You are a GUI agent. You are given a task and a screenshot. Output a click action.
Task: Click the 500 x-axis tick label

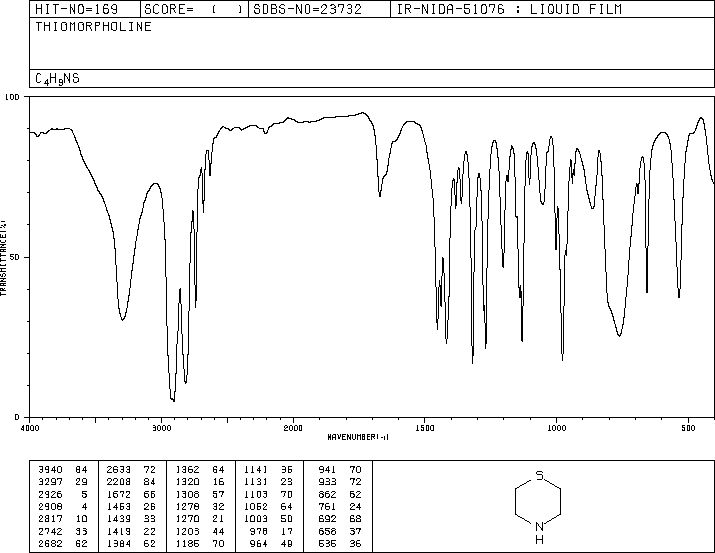(688, 428)
